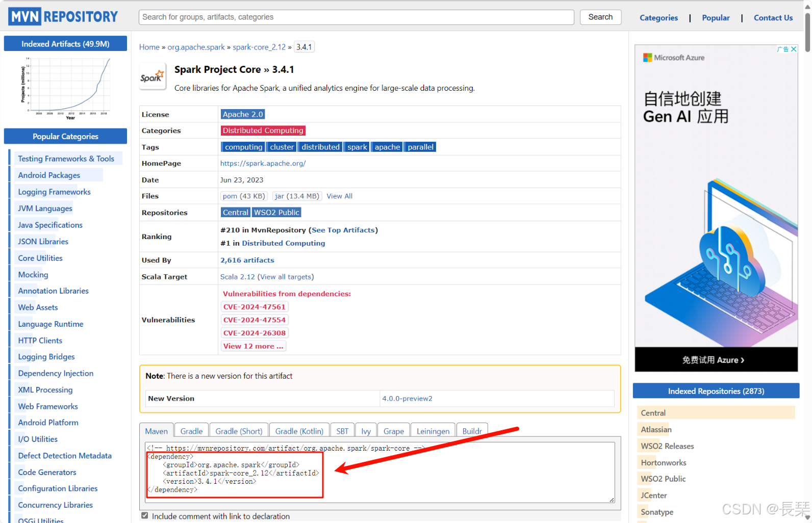Switch to the Gradle tab
This screenshot has width=812, height=523.
[191, 431]
